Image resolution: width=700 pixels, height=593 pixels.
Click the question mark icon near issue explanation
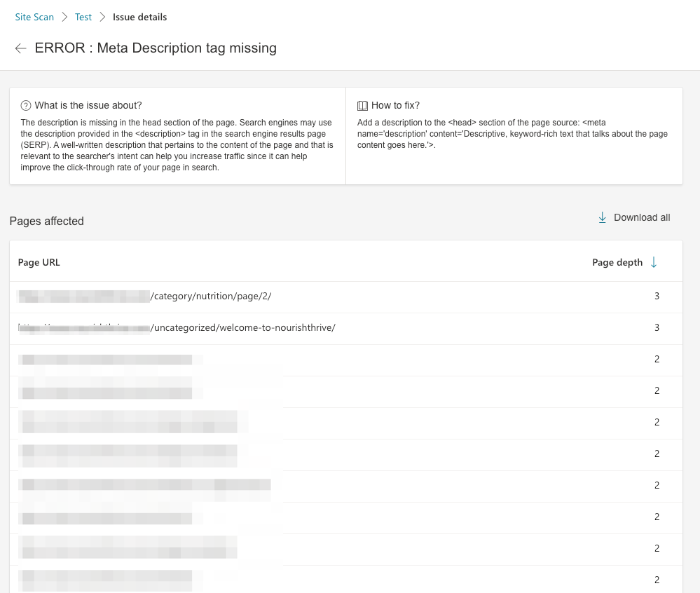[x=26, y=105]
